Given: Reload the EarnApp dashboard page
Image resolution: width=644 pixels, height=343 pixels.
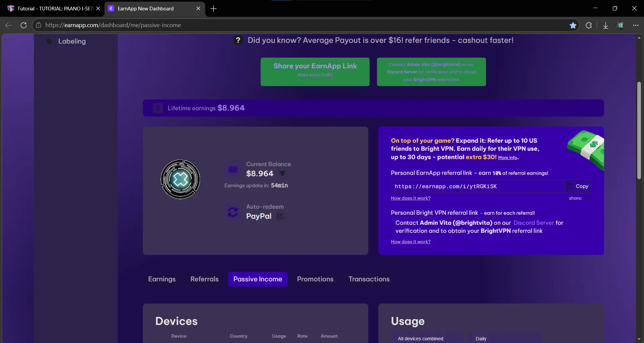Looking at the screenshot, I should click(23, 25).
